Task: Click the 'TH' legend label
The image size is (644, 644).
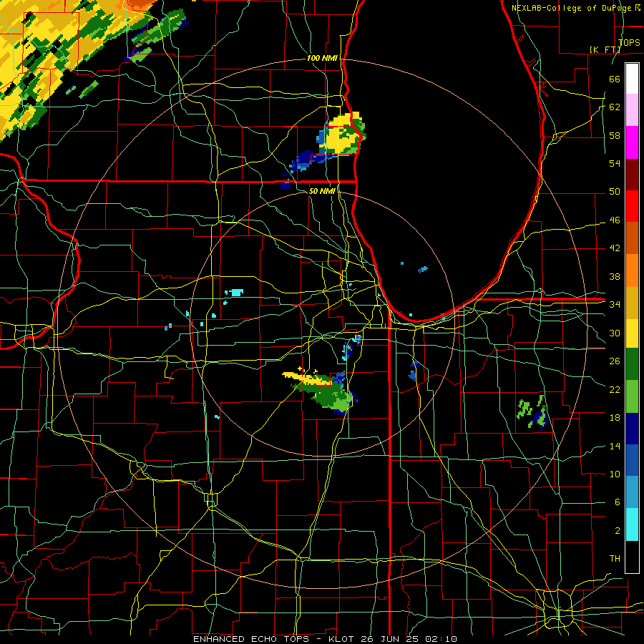Action: click(615, 559)
